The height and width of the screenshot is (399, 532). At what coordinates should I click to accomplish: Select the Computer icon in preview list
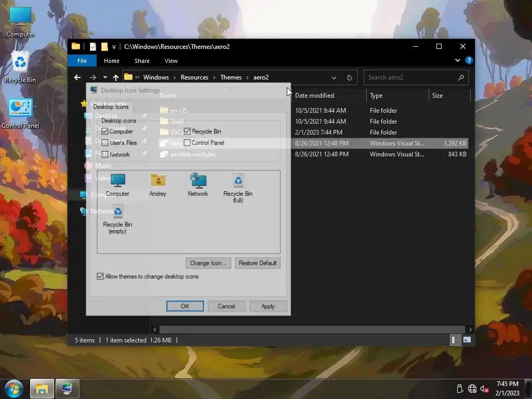pyautogui.click(x=117, y=185)
